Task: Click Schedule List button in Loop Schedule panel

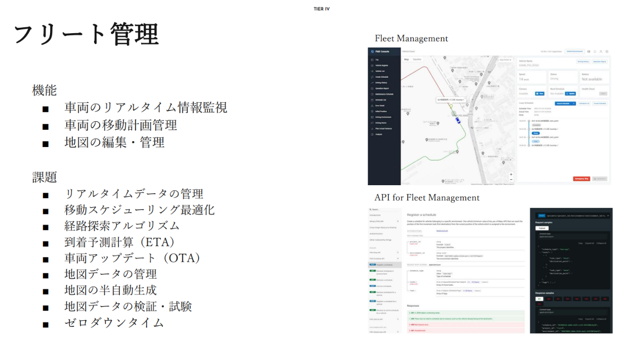Action: coord(584,103)
